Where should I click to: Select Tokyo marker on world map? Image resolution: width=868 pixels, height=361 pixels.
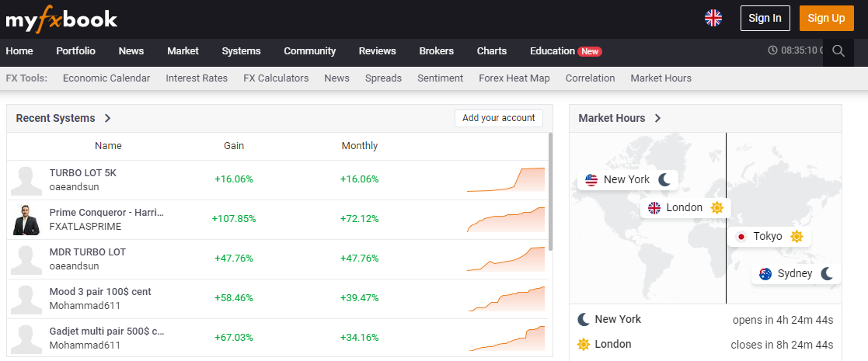[x=769, y=237]
